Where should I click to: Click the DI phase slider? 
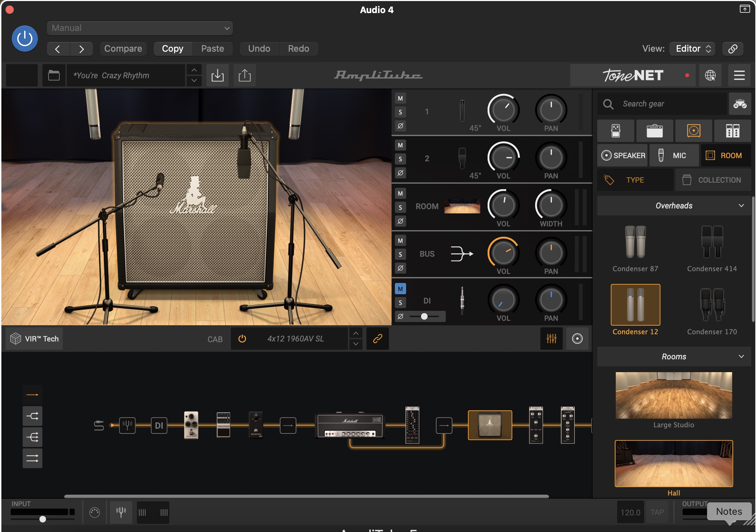click(424, 316)
